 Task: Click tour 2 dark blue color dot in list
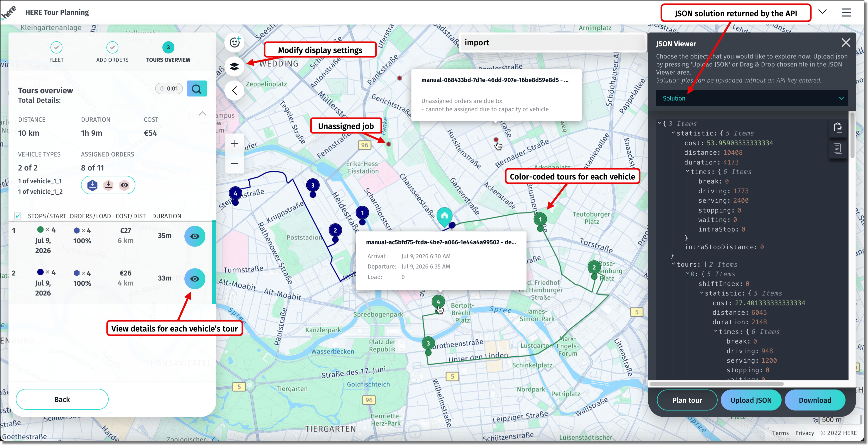coord(40,272)
